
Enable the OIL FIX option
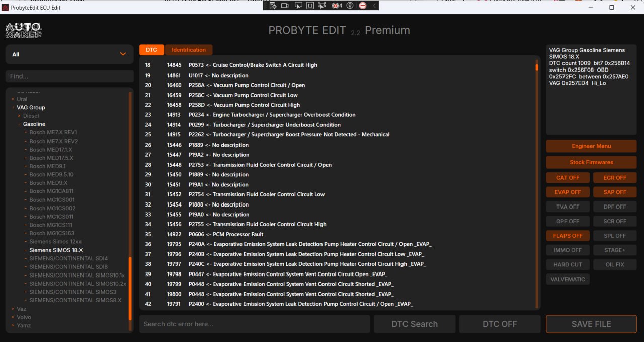tap(615, 264)
